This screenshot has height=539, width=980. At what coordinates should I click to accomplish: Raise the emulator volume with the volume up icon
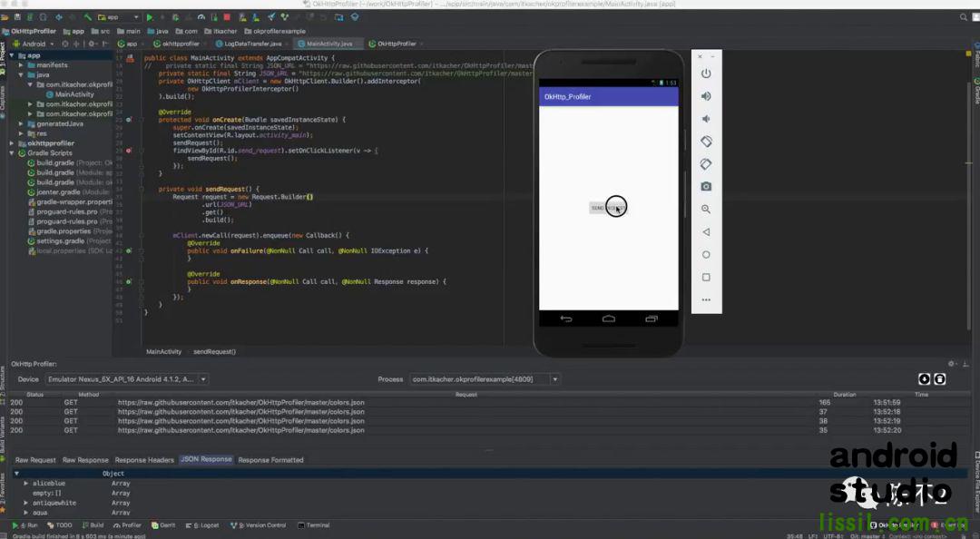point(706,95)
